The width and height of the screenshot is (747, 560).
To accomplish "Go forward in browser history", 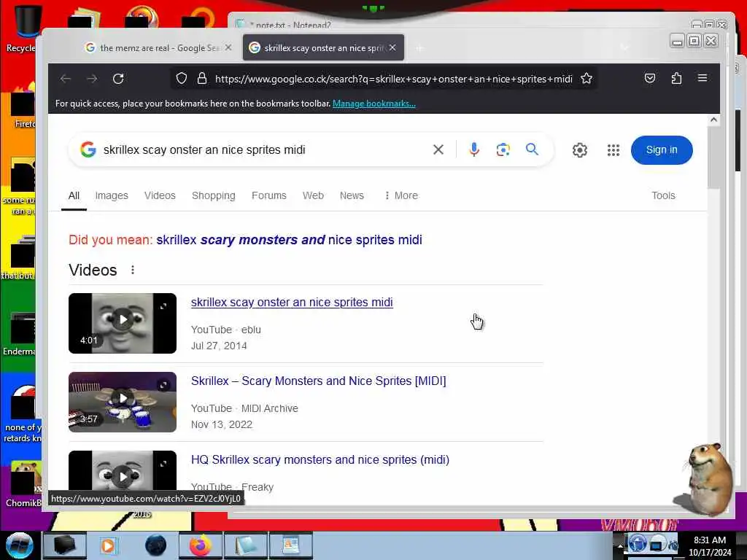I will coord(92,79).
